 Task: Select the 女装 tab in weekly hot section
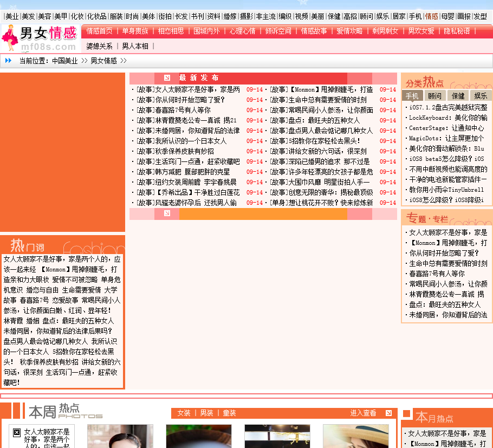click(184, 413)
